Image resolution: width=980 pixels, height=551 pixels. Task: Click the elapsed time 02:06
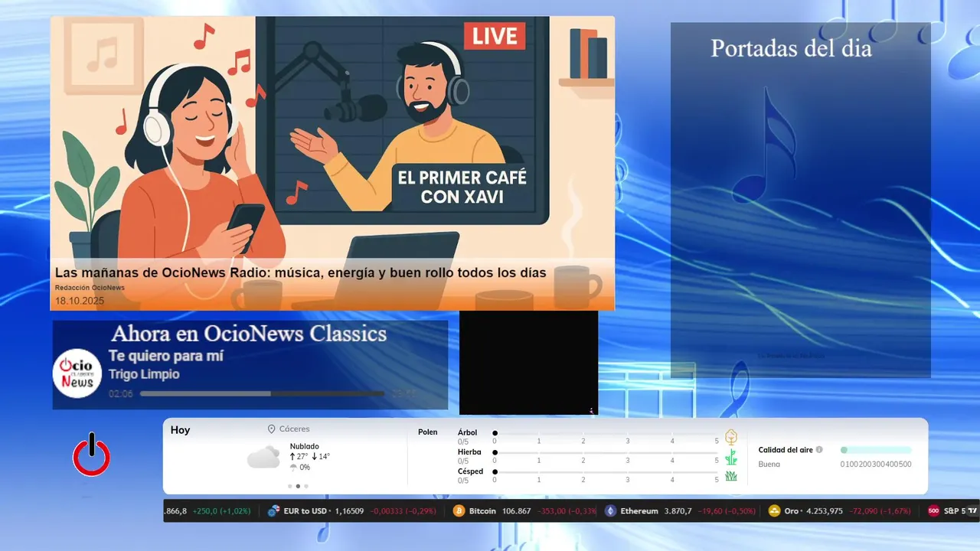121,393
